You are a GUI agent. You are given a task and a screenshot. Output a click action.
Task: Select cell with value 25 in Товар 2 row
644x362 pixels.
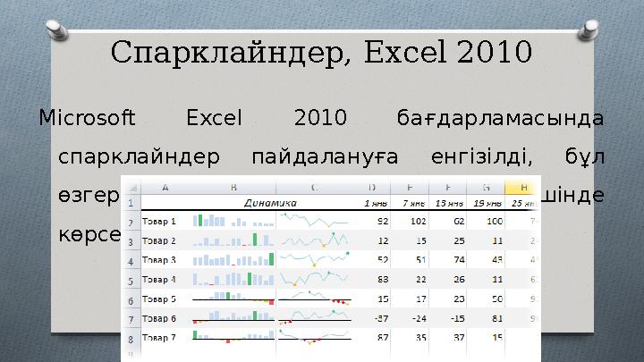pos(459,240)
